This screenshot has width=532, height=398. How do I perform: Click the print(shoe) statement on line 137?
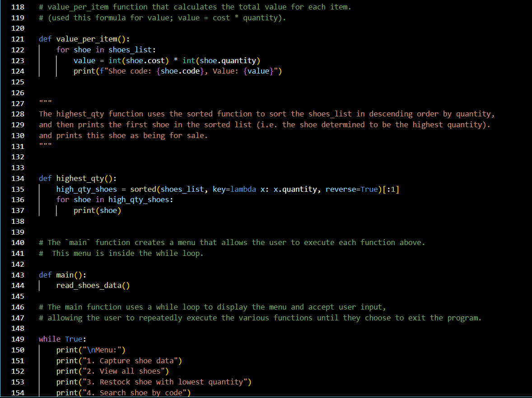pos(97,210)
